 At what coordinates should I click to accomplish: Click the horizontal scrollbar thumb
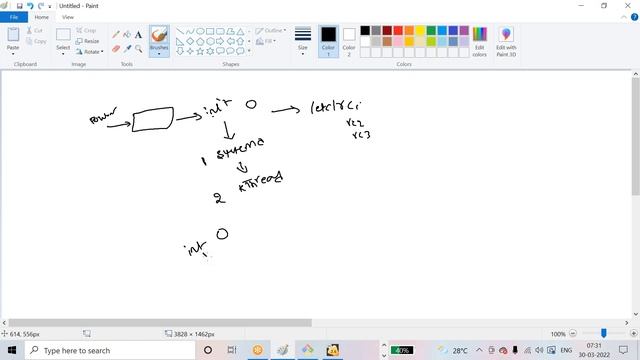click(x=160, y=323)
